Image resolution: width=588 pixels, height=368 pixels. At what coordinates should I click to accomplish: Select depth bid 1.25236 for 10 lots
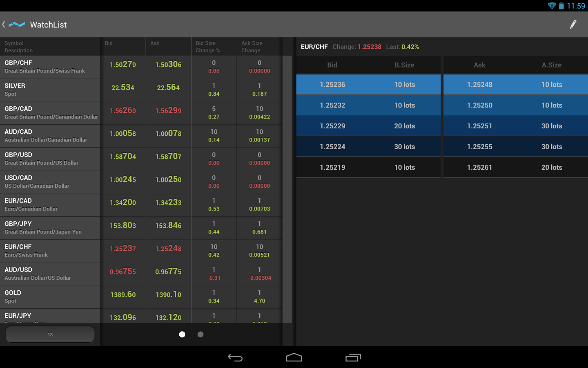click(368, 85)
